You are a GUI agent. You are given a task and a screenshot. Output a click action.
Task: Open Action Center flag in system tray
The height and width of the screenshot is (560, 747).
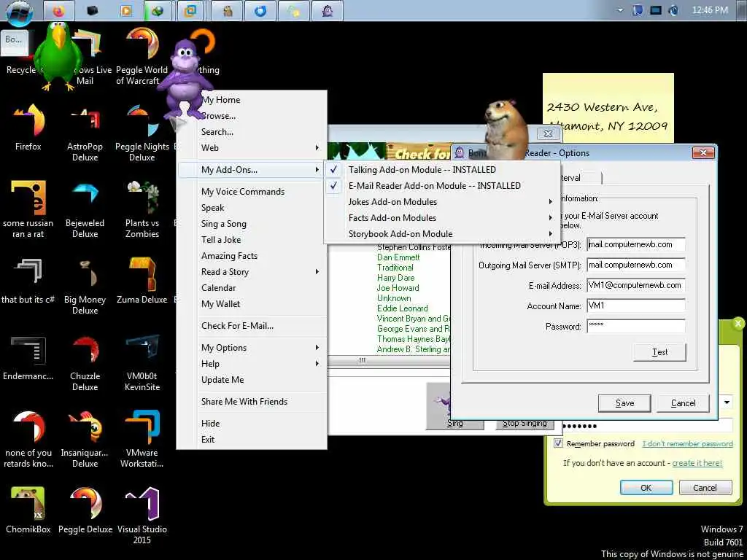coord(638,10)
